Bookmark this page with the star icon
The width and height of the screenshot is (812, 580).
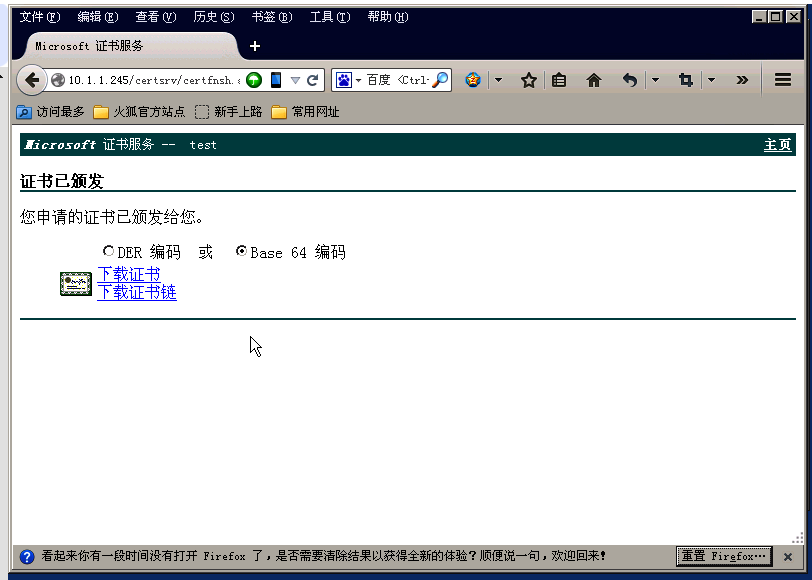[x=529, y=80]
